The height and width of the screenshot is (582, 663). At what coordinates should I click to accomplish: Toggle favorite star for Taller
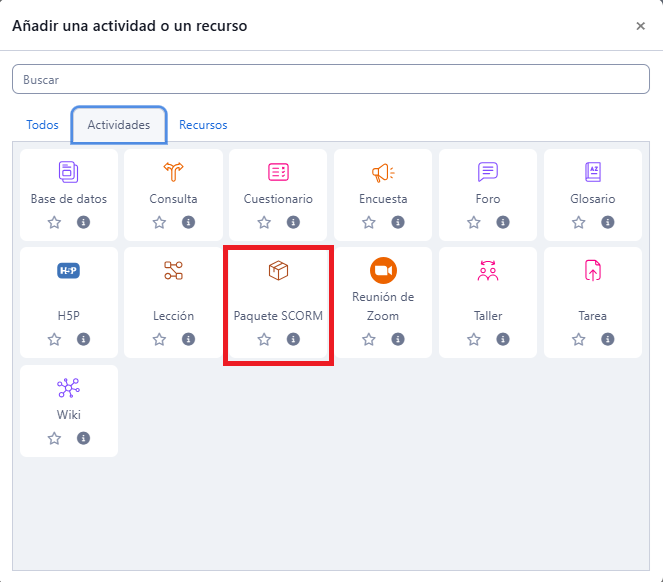[474, 340]
